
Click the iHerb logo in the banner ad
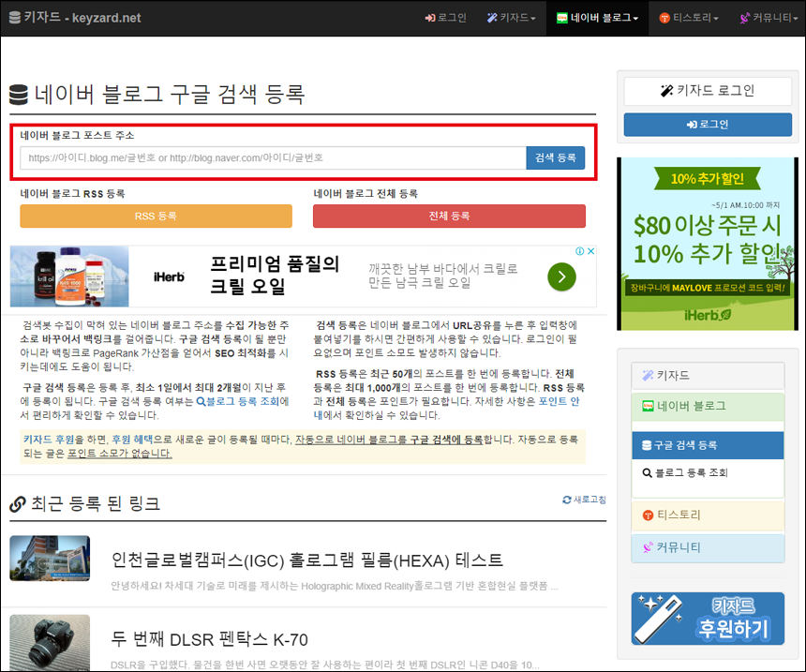pos(169,277)
